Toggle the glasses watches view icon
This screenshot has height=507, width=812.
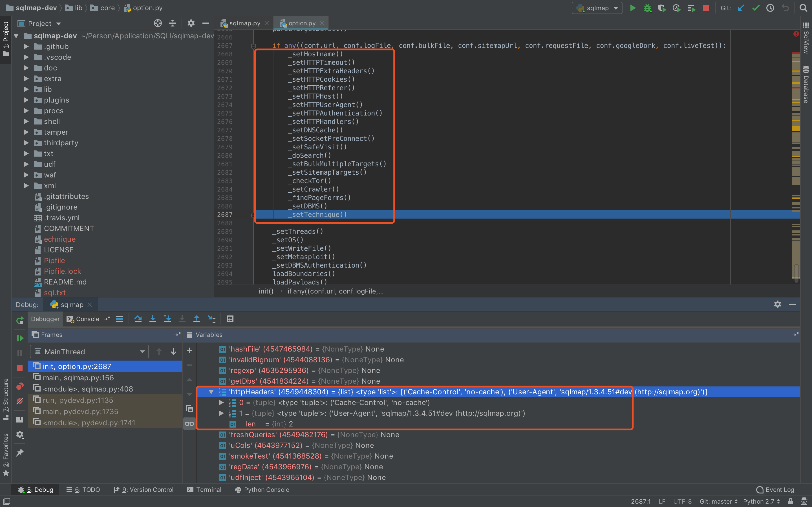click(189, 424)
